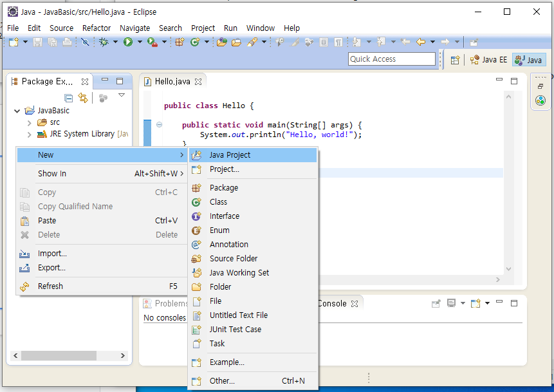Viewport: 554px width, 392px height.
Task: Open Package Explorer view menu triangle
Action: coord(122,95)
